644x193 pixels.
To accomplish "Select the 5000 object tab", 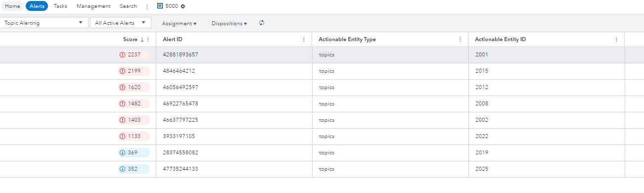I will click(172, 6).
